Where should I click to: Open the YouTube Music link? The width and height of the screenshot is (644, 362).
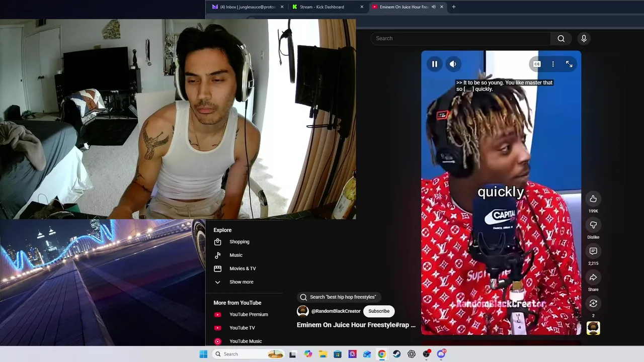coord(245,341)
